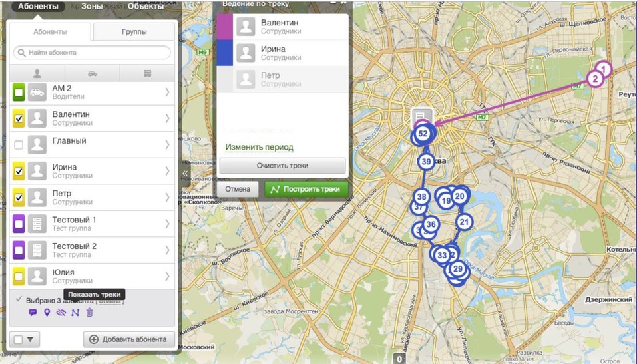
Task: Expand details chevron for АМ 2
Action: 167,92
